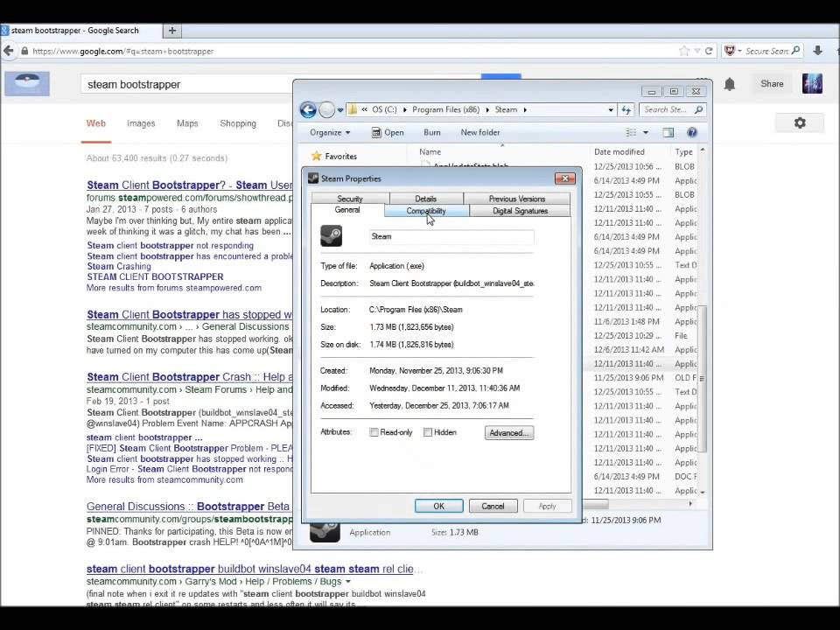Expand the Garry's Mod result options arrow
This screenshot has width=840, height=630.
pos(348,582)
